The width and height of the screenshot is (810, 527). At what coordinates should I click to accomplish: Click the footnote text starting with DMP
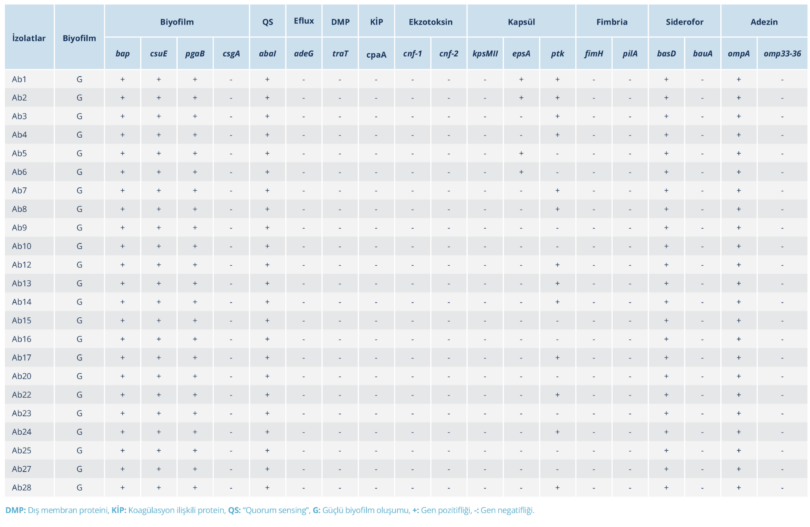click(270, 510)
